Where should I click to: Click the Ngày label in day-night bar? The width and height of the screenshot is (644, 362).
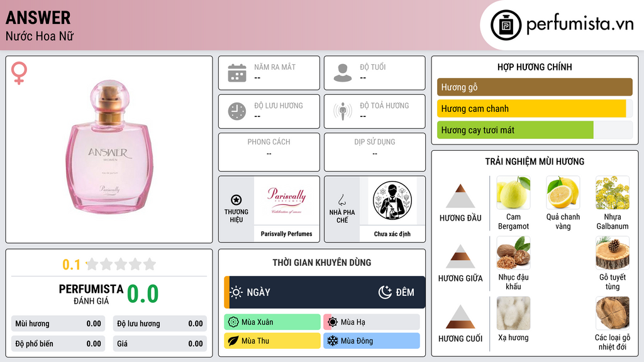[258, 292]
